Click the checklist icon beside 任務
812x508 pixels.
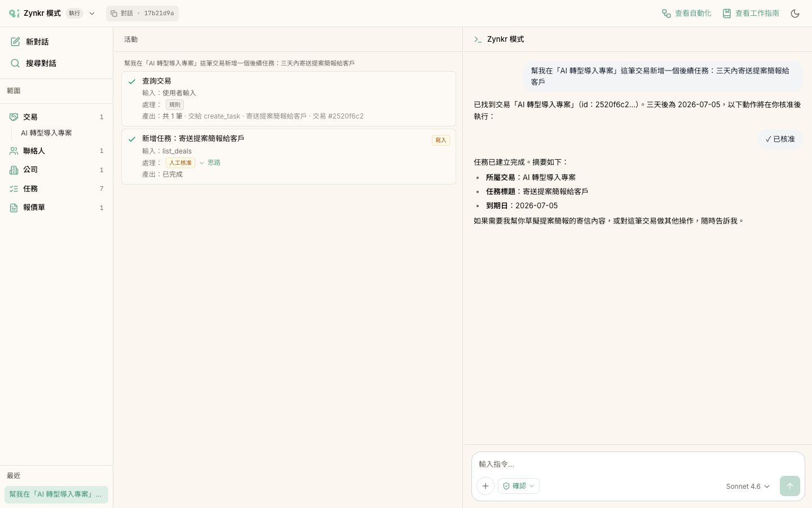pos(14,189)
